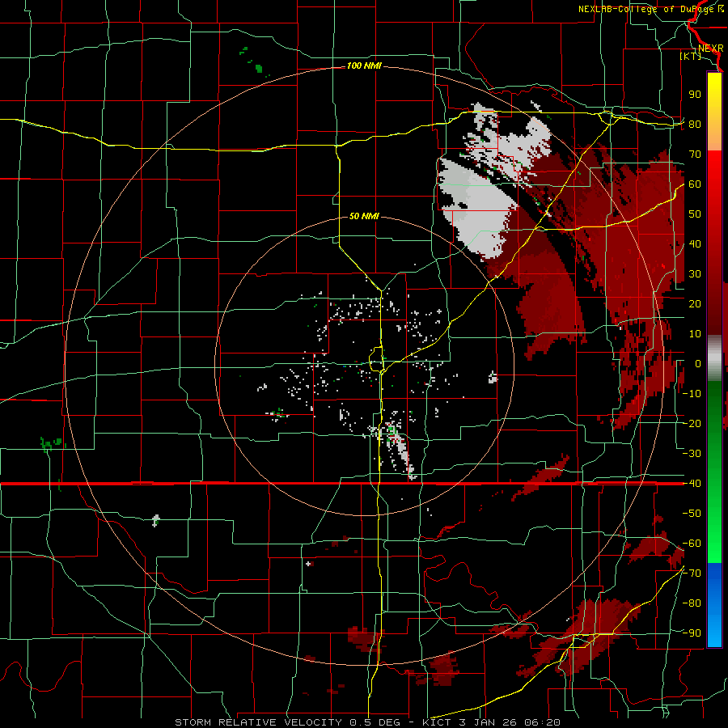
Task: Click the 10 value on velocity scale
Action: click(x=695, y=334)
